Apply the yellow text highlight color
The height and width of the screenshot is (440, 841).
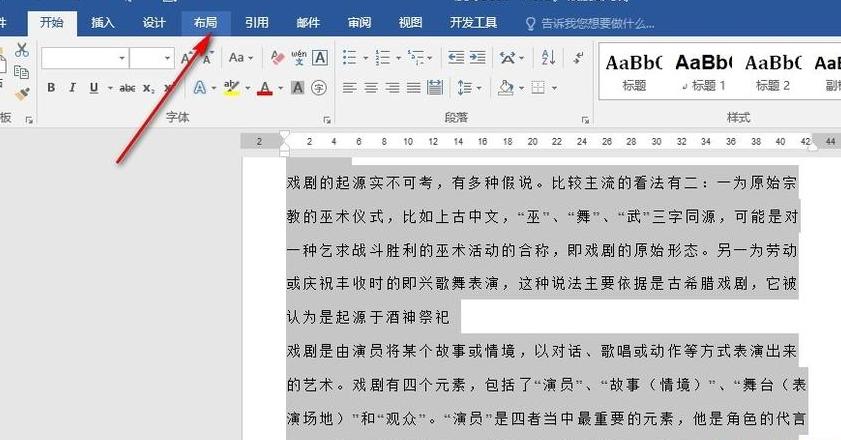pyautogui.click(x=232, y=87)
